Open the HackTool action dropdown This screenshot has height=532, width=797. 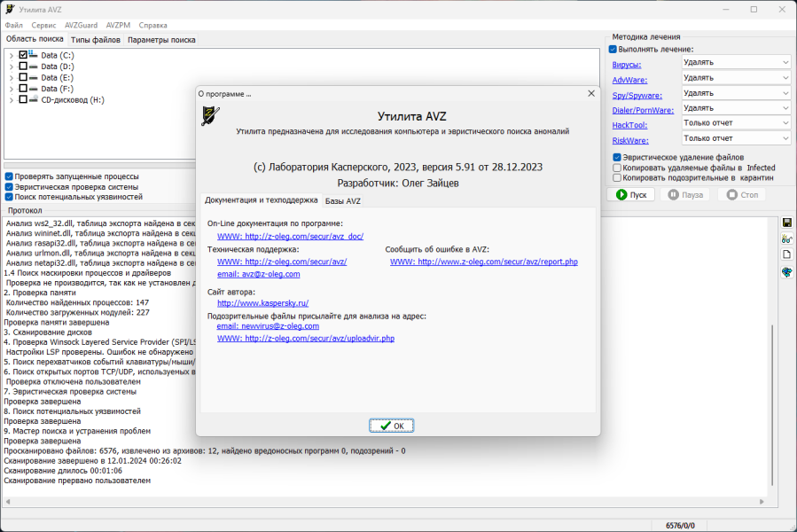736,123
